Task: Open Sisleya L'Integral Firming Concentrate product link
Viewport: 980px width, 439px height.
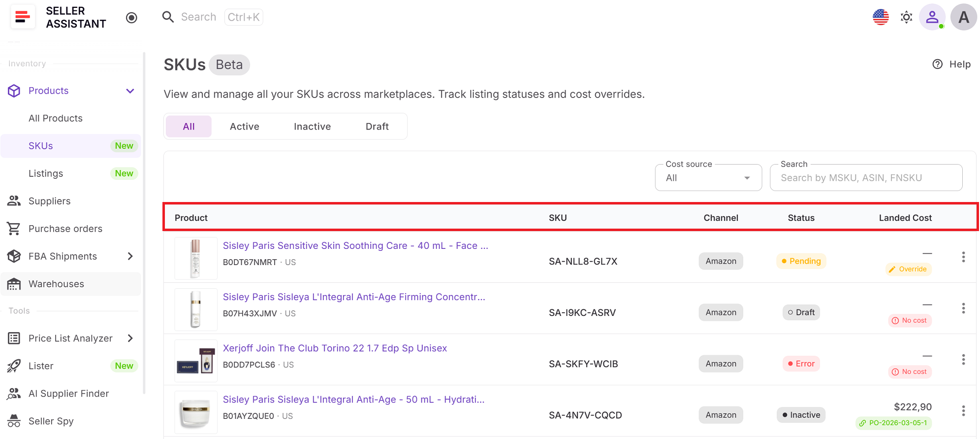Action: coord(354,297)
